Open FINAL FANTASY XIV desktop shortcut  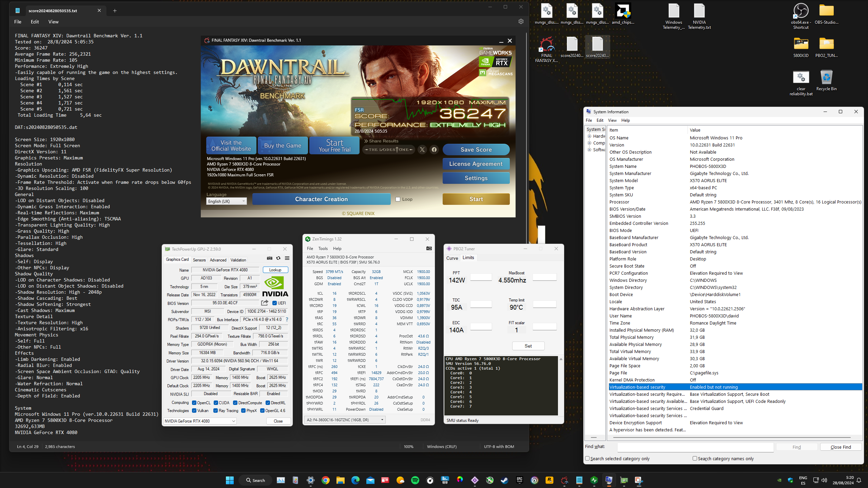coord(546,49)
